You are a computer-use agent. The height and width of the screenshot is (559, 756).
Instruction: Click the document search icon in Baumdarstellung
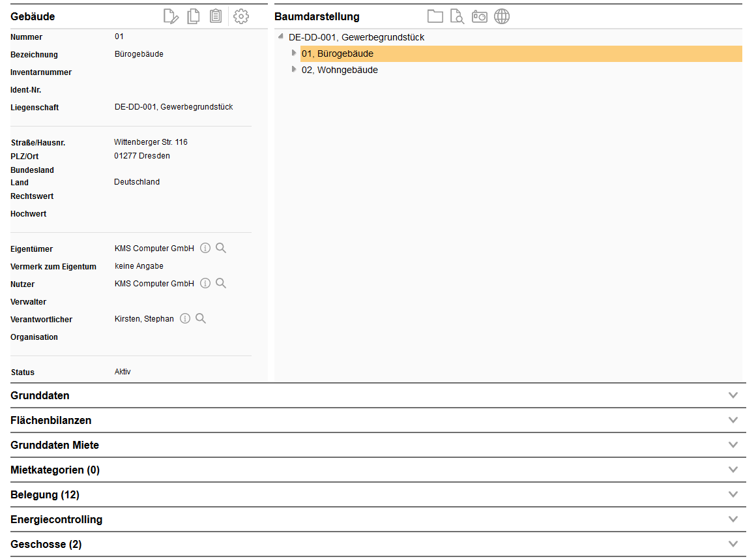tap(457, 16)
